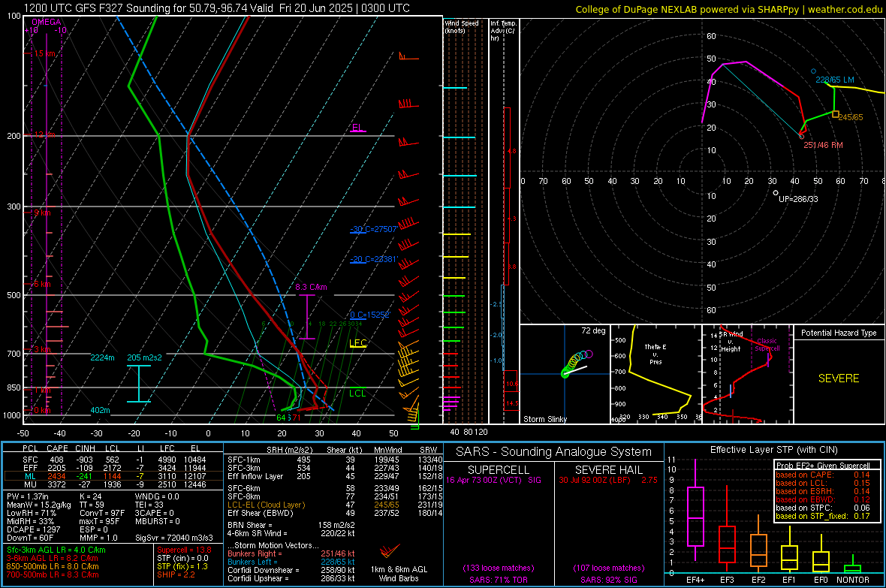Click the SigSvr = 72040 m3/s3 value

tap(174, 538)
